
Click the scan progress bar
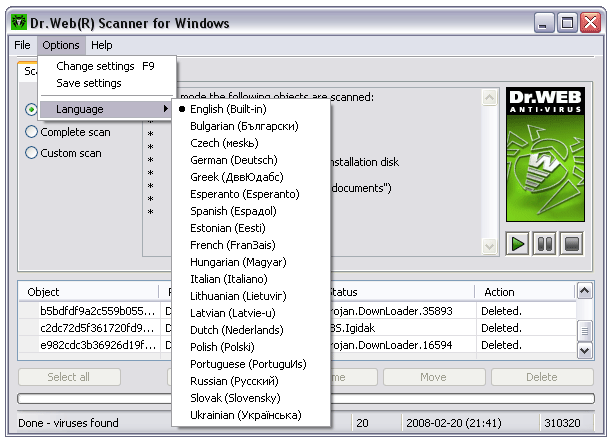(306, 399)
